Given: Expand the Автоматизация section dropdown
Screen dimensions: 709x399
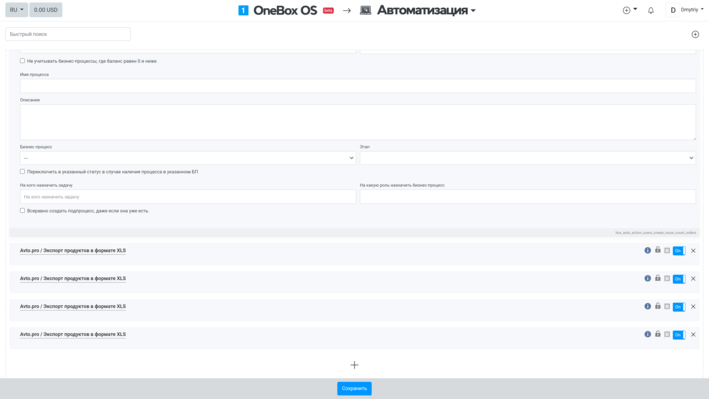Looking at the screenshot, I should point(426,10).
